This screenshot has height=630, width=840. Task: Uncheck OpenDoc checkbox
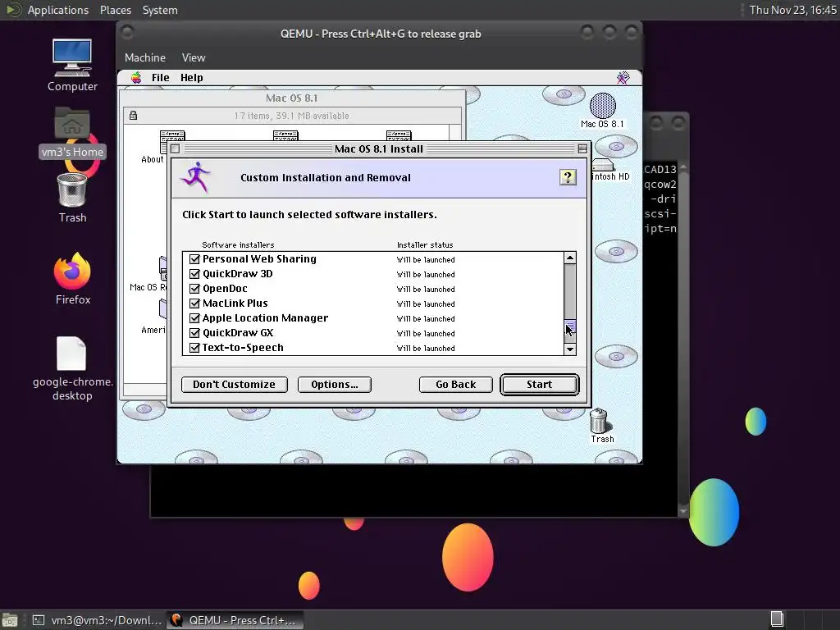coord(194,289)
